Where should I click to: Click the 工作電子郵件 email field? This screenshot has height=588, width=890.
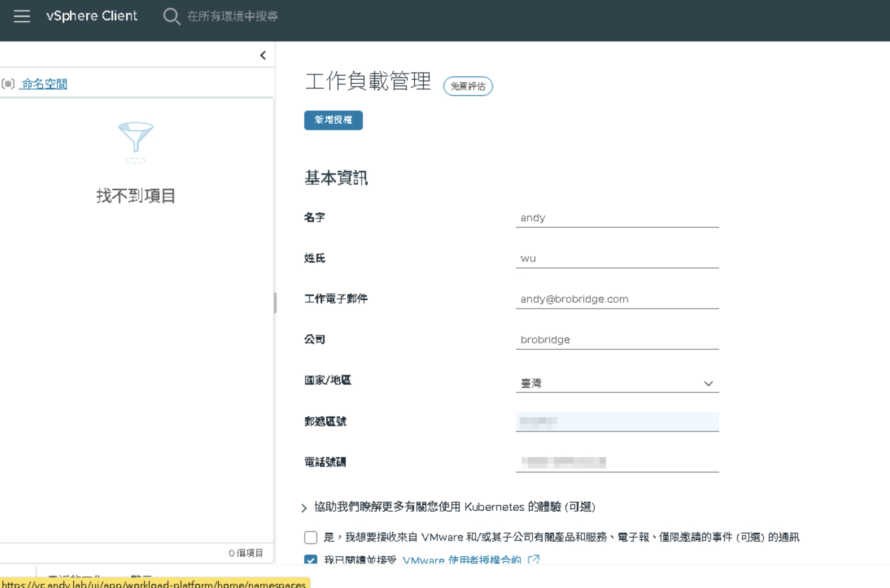tap(617, 299)
